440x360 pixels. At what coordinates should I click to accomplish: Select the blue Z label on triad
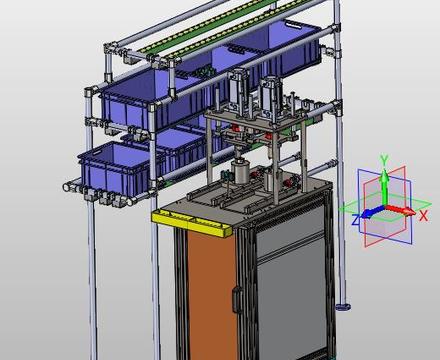click(x=356, y=220)
